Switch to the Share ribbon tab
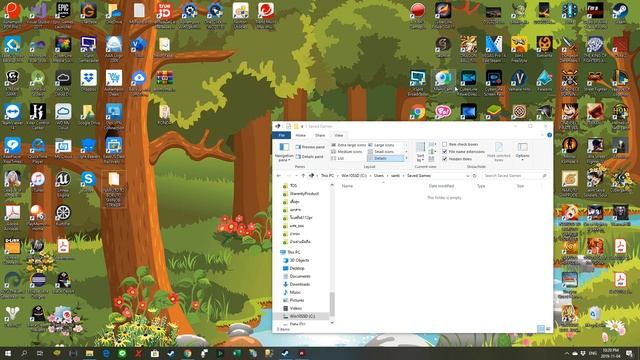640x360 pixels. 320,135
